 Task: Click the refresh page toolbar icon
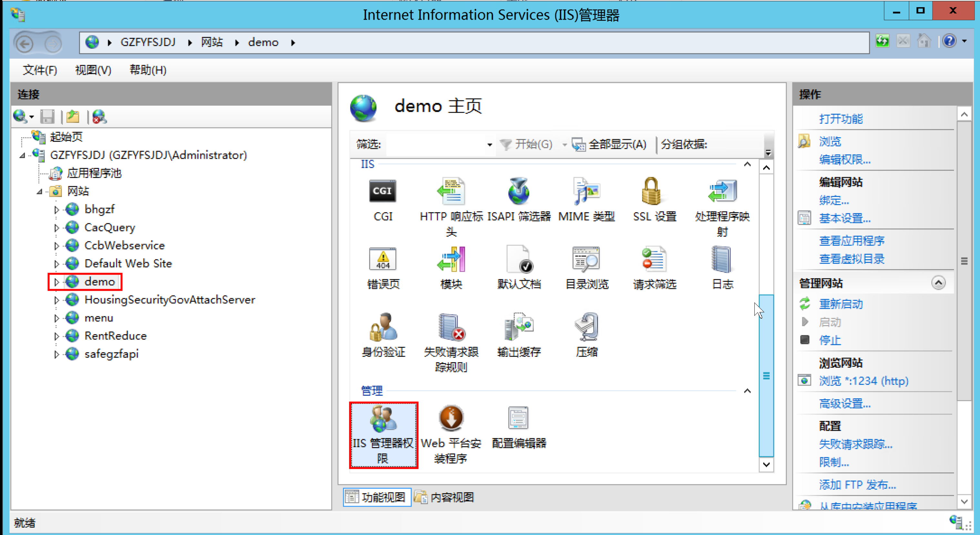pos(882,41)
